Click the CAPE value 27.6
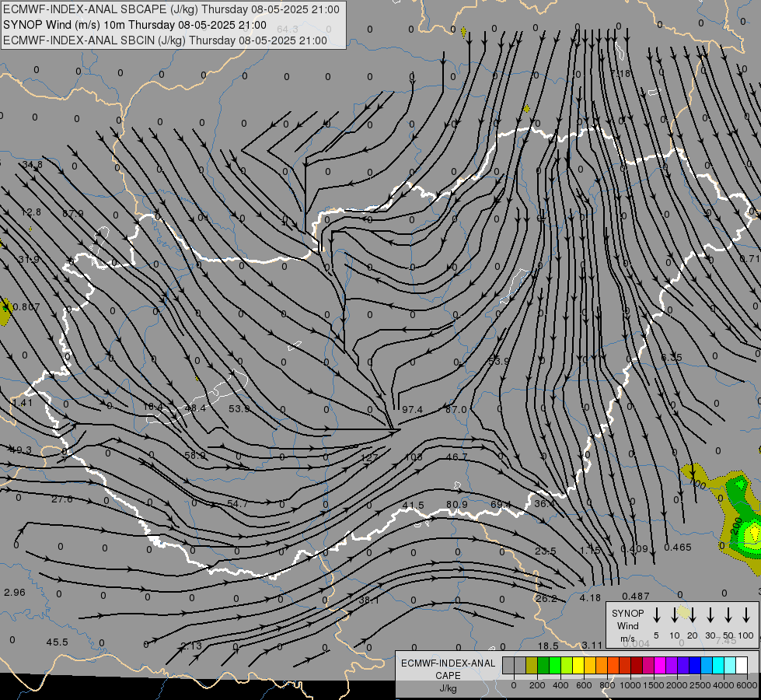The image size is (761, 700). coord(62,499)
